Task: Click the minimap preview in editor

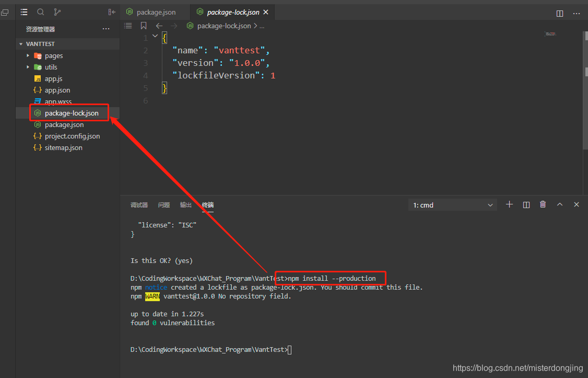Action: (x=550, y=34)
